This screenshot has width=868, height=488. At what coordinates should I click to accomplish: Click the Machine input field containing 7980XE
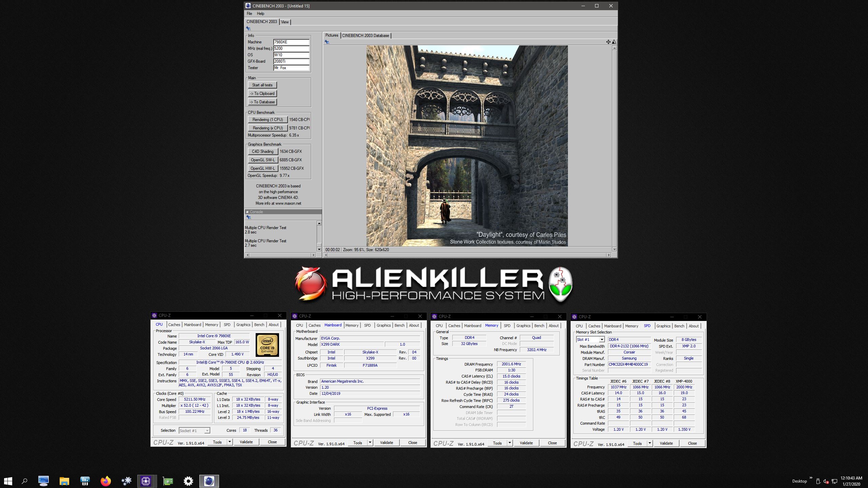pyautogui.click(x=291, y=42)
